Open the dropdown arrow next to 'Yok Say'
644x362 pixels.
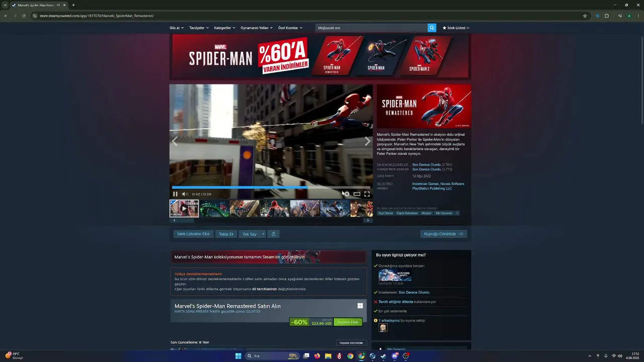(x=263, y=234)
